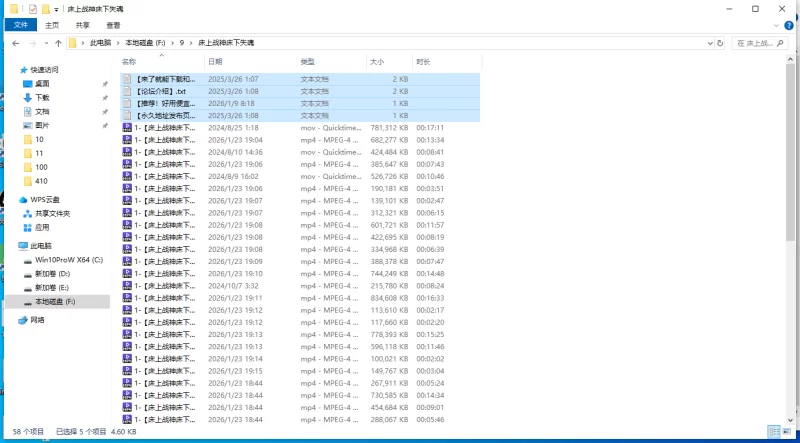Click the Properties icon in quick access toolbar
800x443 pixels.
coord(32,8)
